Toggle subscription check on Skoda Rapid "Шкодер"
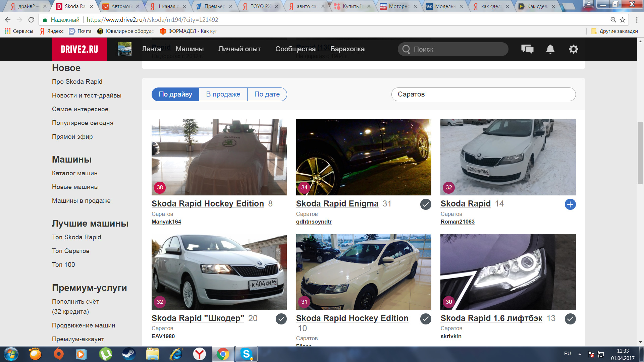Screen dimensions: 644x362 [x=281, y=319]
